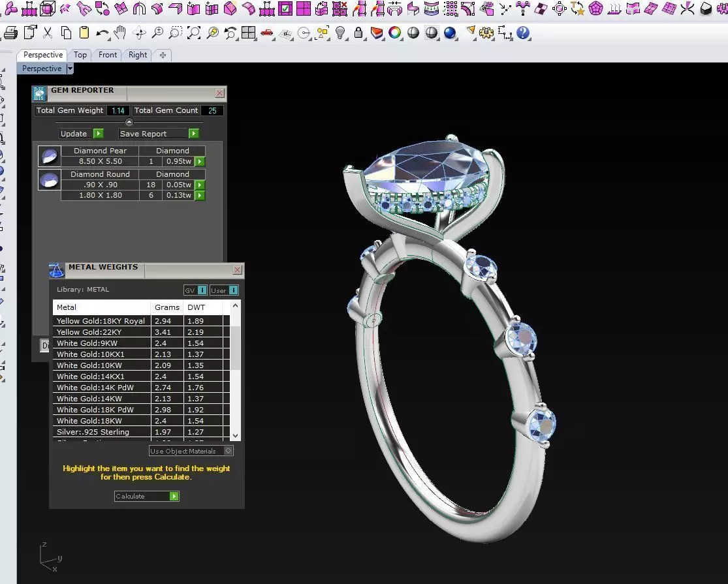Click the dimension tool icon
This screenshot has width=728, height=584.
coord(505,33)
